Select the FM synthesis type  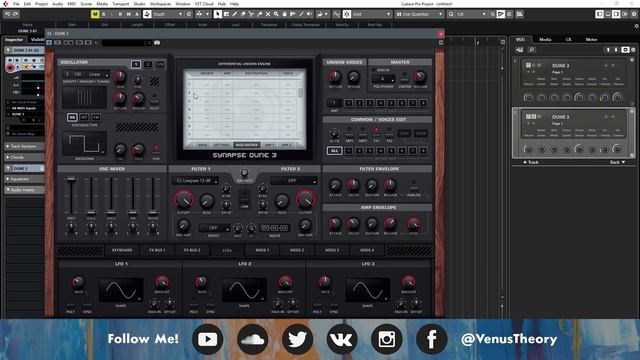[x=96, y=118]
